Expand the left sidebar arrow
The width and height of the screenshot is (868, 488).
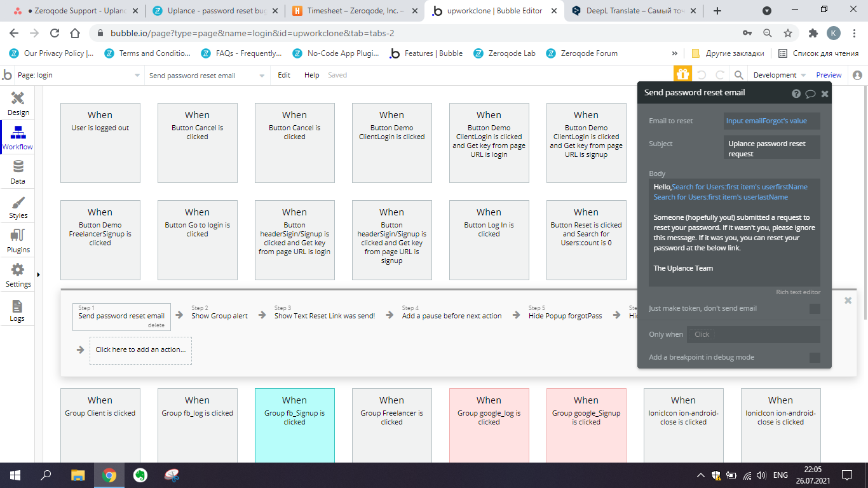[38, 274]
